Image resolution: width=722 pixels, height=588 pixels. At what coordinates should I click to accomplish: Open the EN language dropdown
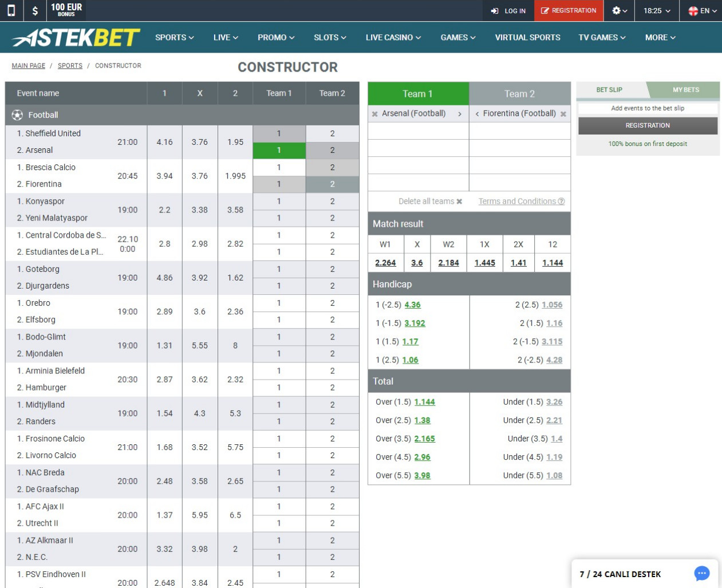[x=703, y=10]
